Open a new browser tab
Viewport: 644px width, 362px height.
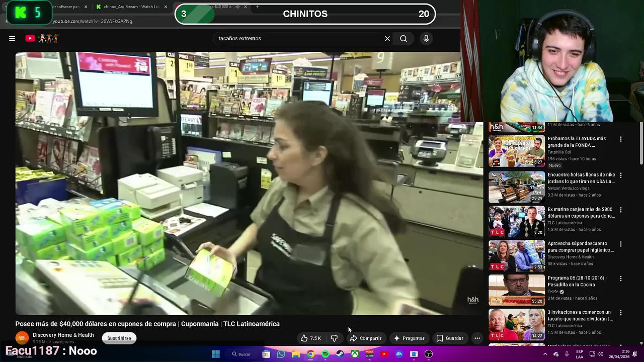click(x=257, y=7)
